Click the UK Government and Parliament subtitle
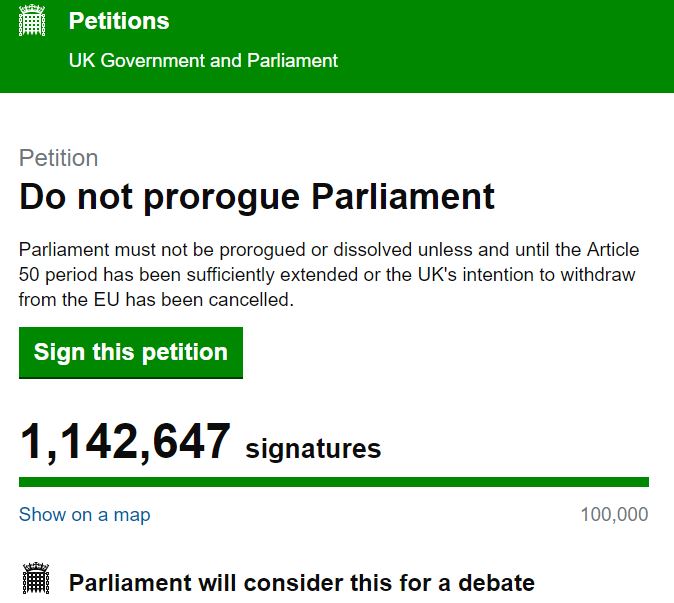674x603 pixels. click(203, 60)
